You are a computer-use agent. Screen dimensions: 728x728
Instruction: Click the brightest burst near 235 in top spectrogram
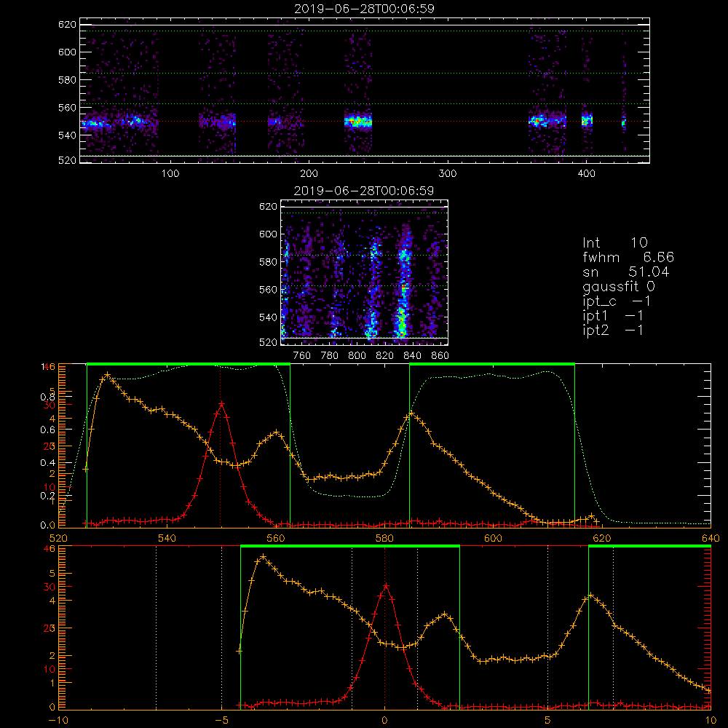coord(357,122)
